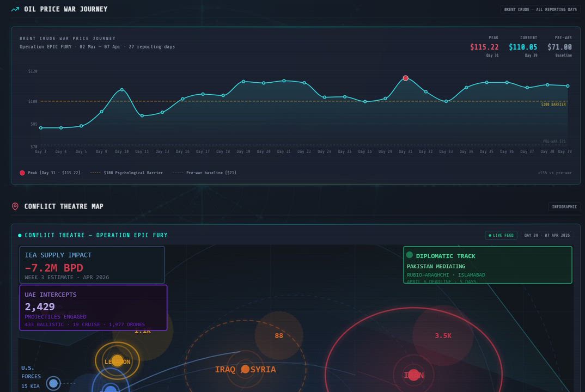Click the +55% vs pre-war text
585x392 pixels.
[555, 173]
